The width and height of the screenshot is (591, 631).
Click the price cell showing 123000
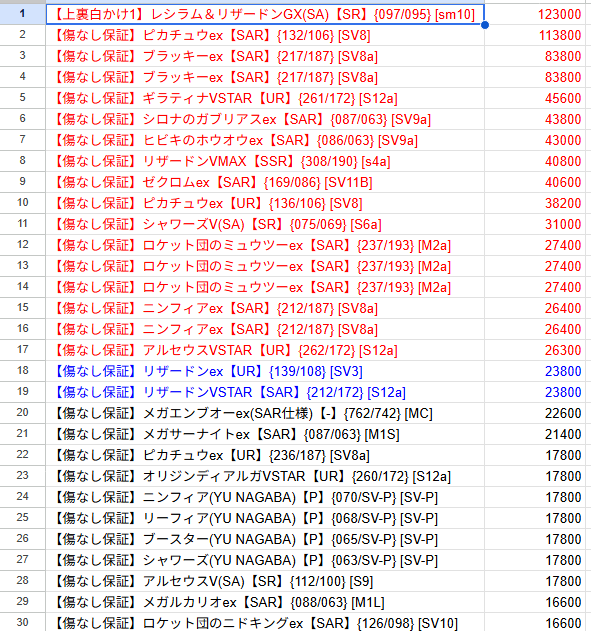535,14
